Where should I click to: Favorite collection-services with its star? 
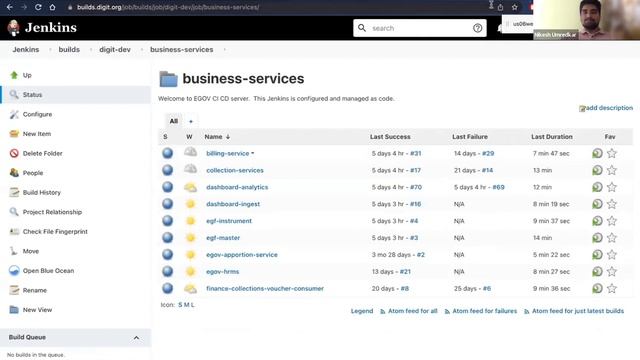(x=611, y=170)
